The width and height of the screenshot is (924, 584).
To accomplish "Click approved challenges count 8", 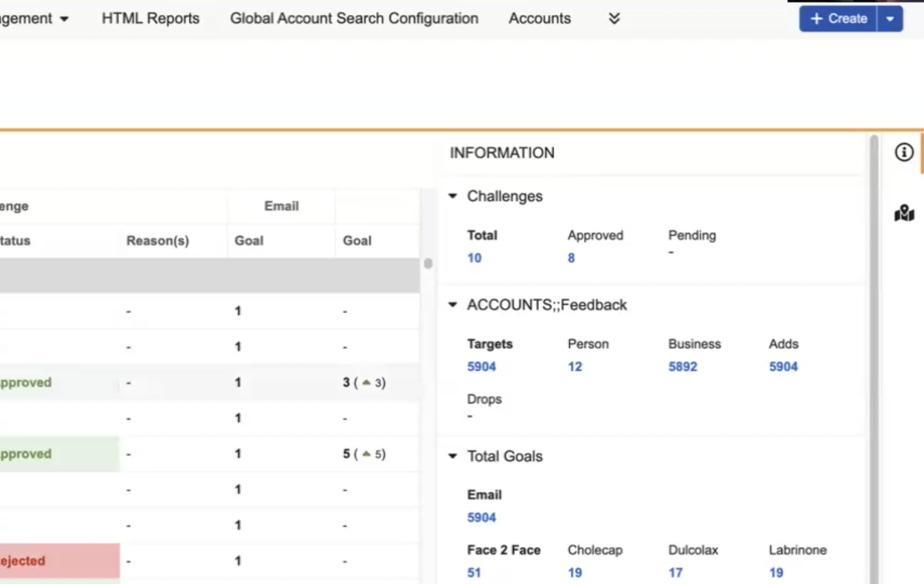I will coord(571,258).
